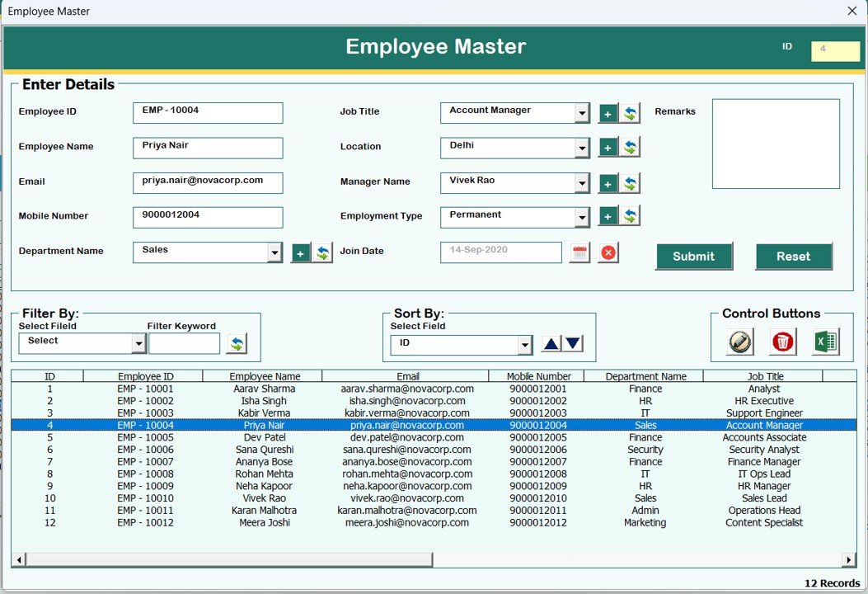Click the Department Name column header
The image size is (868, 594).
645,376
